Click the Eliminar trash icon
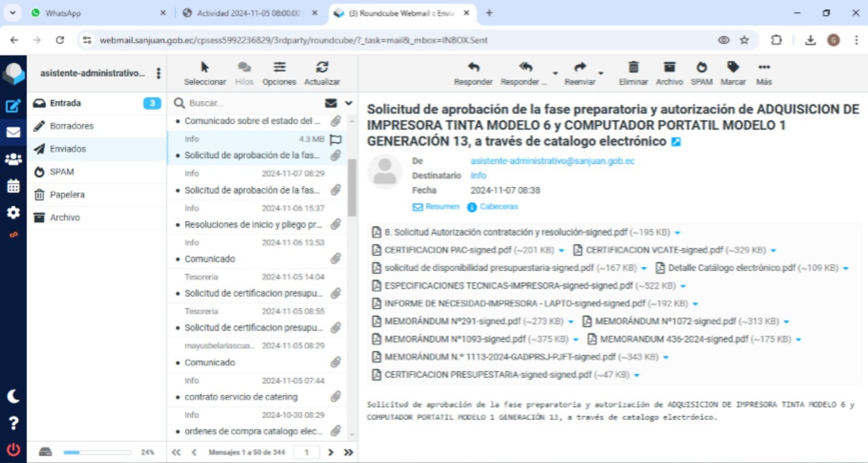Screen dimensions: 868x463 click(x=633, y=68)
